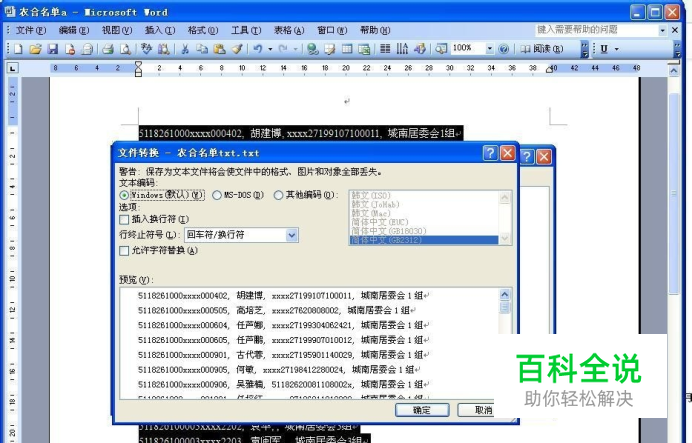Screen dimensions: 692x443
Task: Click the first-line indent marker on ruler
Action: pyautogui.click(x=138, y=64)
